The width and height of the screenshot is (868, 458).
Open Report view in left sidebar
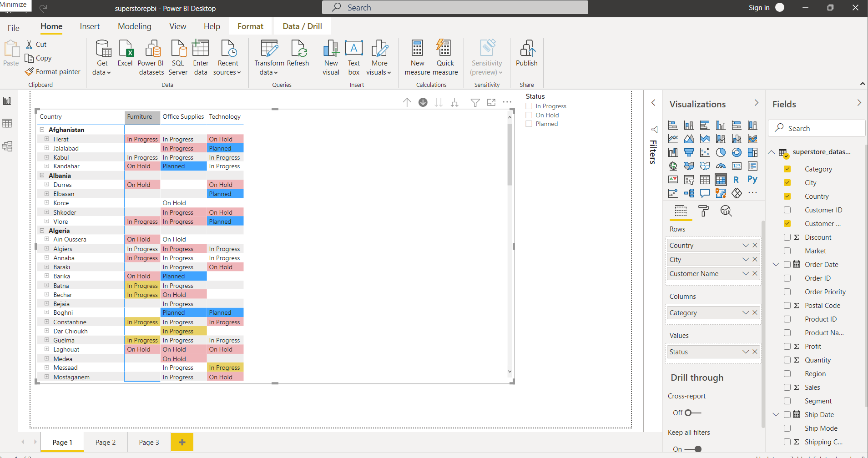tap(7, 101)
